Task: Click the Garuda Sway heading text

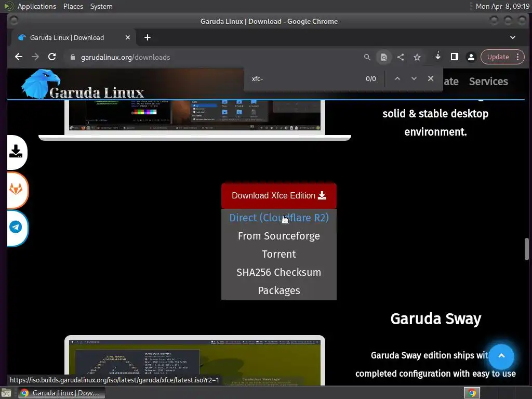Action: [436, 318]
